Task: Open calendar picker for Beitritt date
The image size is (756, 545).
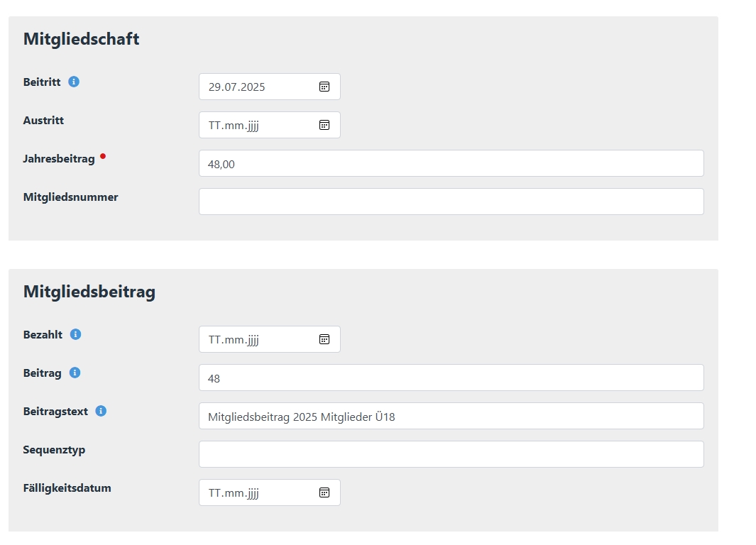Action: [x=324, y=87]
